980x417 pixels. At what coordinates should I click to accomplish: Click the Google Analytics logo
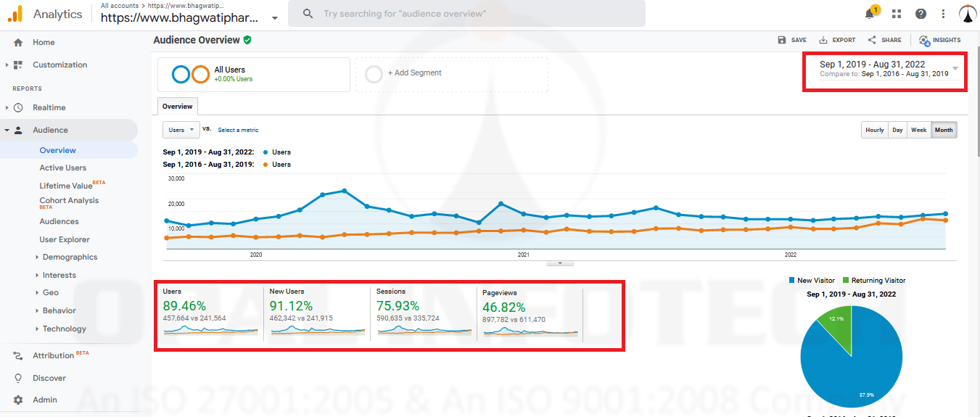coord(15,14)
